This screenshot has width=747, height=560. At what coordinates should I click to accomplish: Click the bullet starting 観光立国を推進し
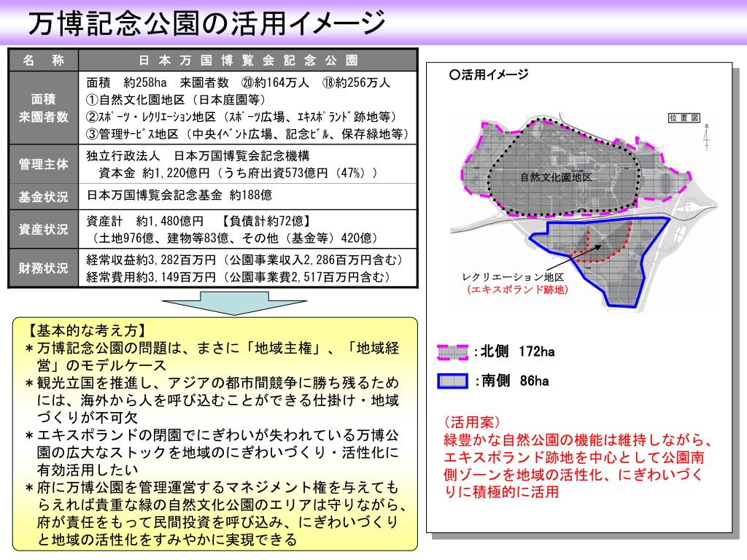[x=212, y=400]
